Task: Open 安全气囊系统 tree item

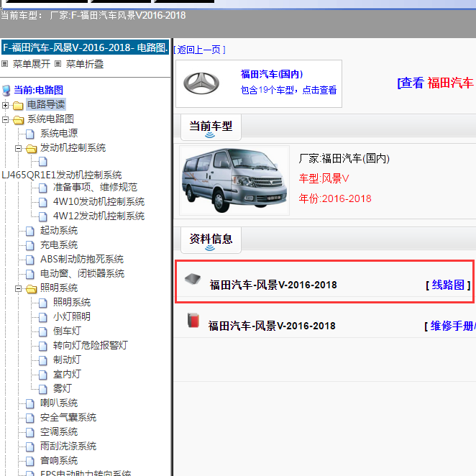Action: tap(68, 418)
